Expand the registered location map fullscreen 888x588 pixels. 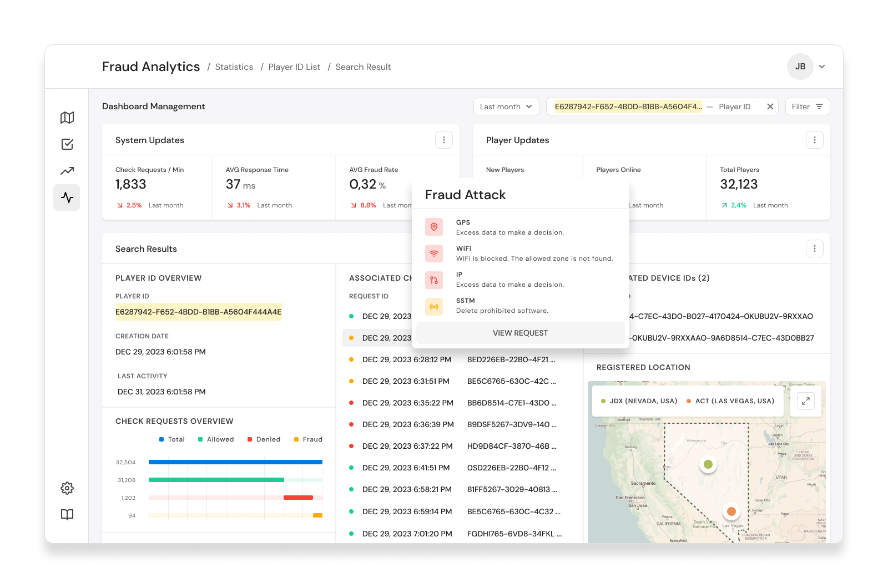tap(806, 401)
